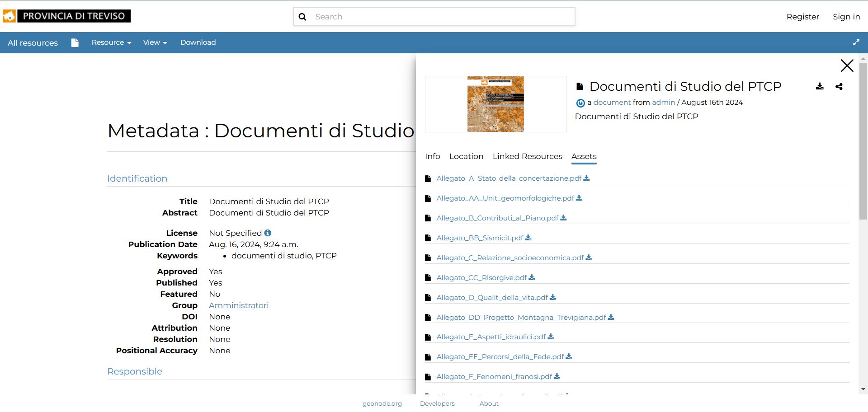
Task: Click the Provincia di Treviso logo
Action: coord(67,16)
